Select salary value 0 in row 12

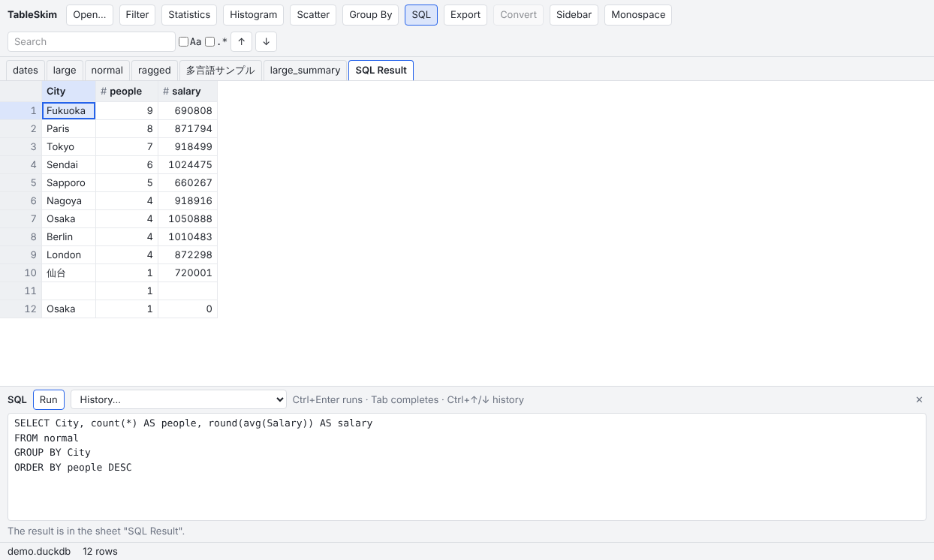[x=188, y=309]
